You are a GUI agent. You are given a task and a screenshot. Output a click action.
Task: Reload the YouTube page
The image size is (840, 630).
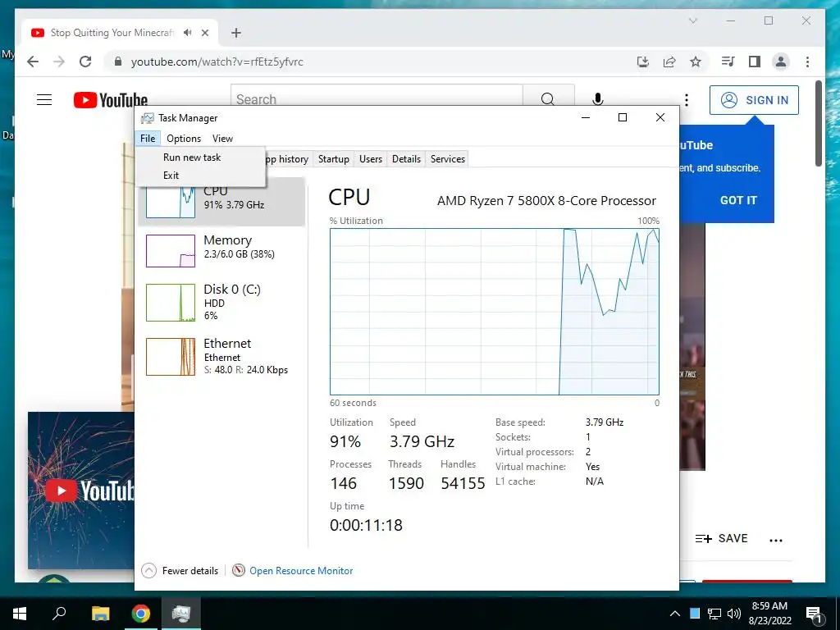(85, 62)
